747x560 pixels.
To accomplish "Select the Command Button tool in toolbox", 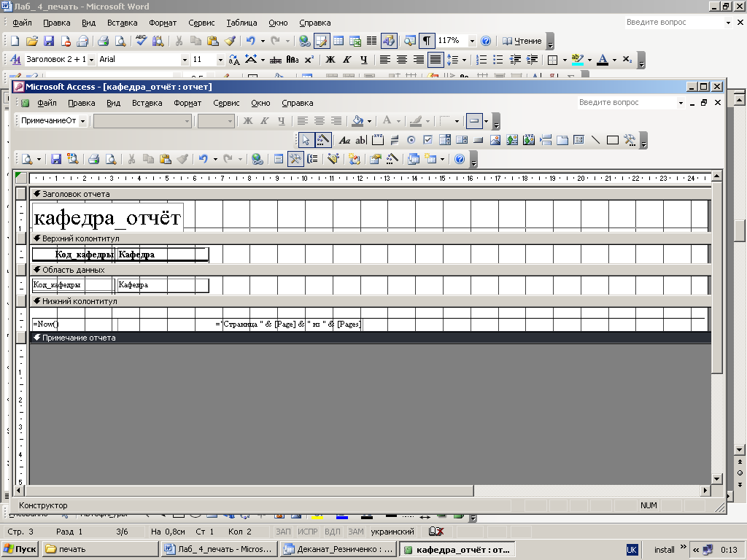I will (479, 140).
